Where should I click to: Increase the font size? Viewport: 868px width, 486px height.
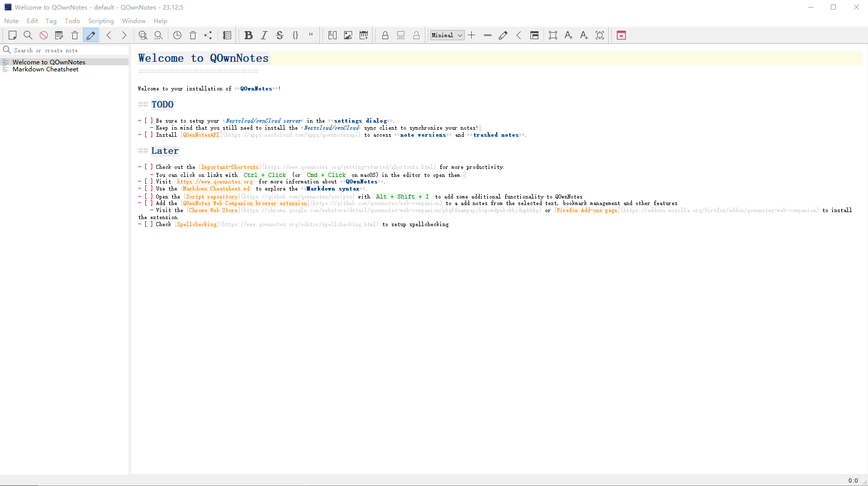point(568,35)
